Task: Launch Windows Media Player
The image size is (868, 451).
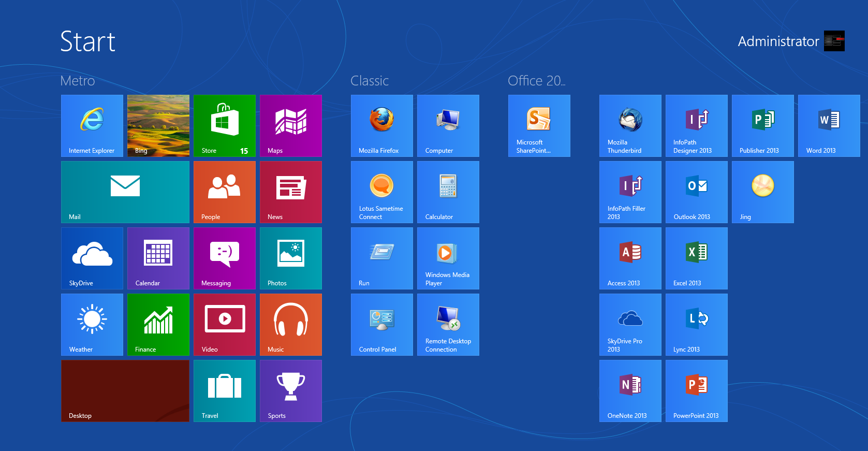Action: pyautogui.click(x=448, y=258)
